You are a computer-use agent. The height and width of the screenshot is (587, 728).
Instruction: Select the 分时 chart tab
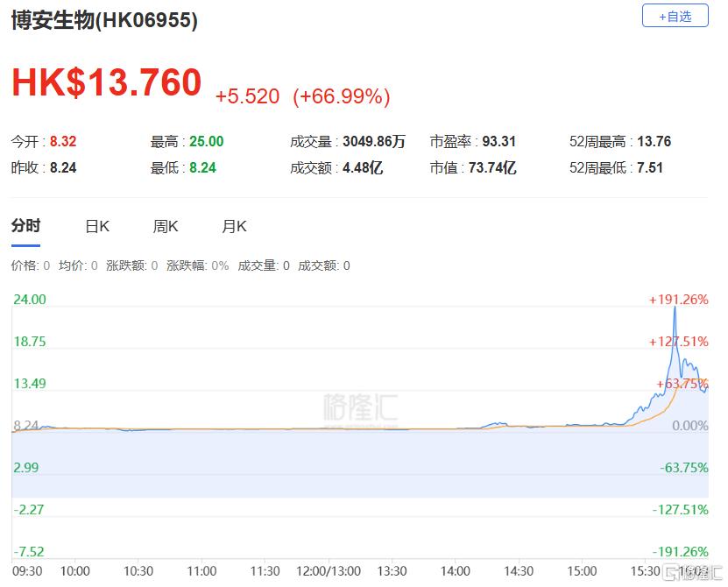tap(26, 226)
